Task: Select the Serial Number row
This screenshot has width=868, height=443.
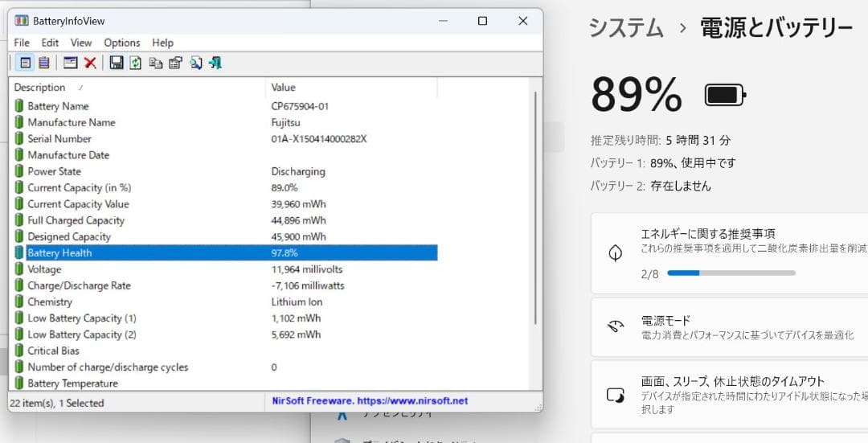Action: (223, 139)
